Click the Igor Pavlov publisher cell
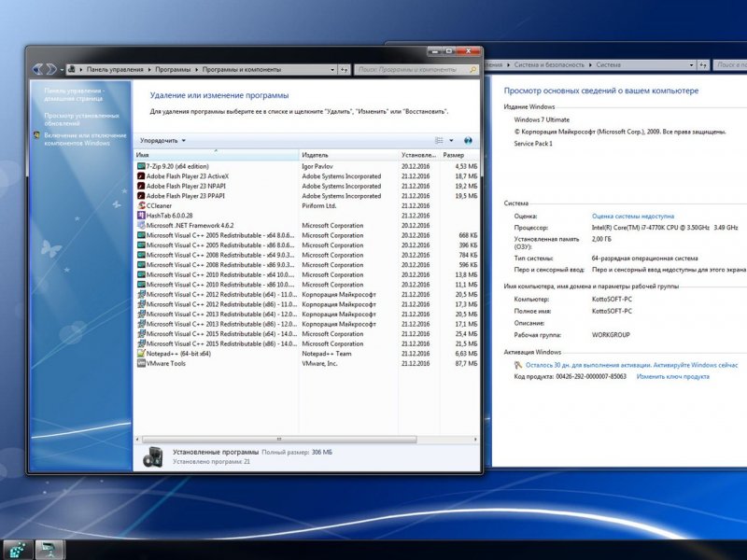Screen dimensions: 747x560 [317, 166]
